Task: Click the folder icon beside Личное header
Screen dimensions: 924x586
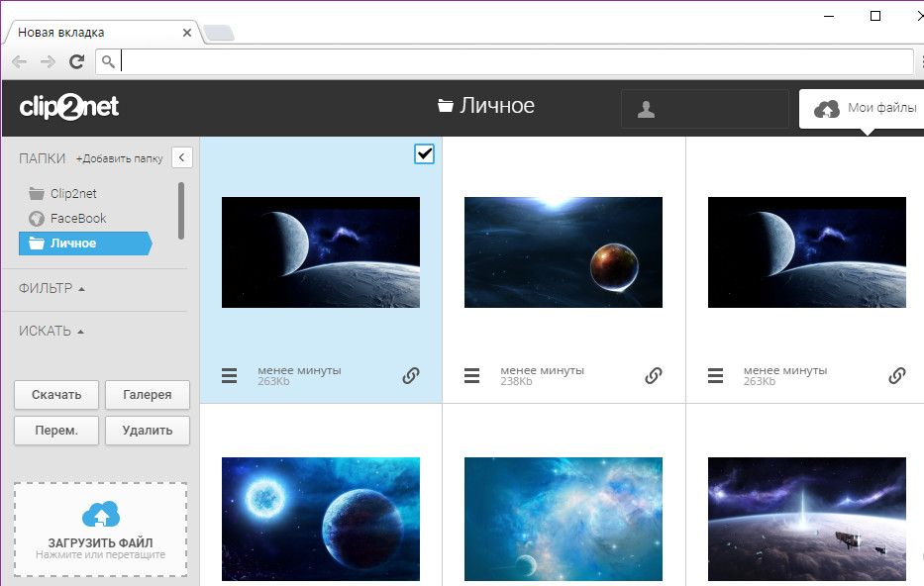Action: [446, 106]
